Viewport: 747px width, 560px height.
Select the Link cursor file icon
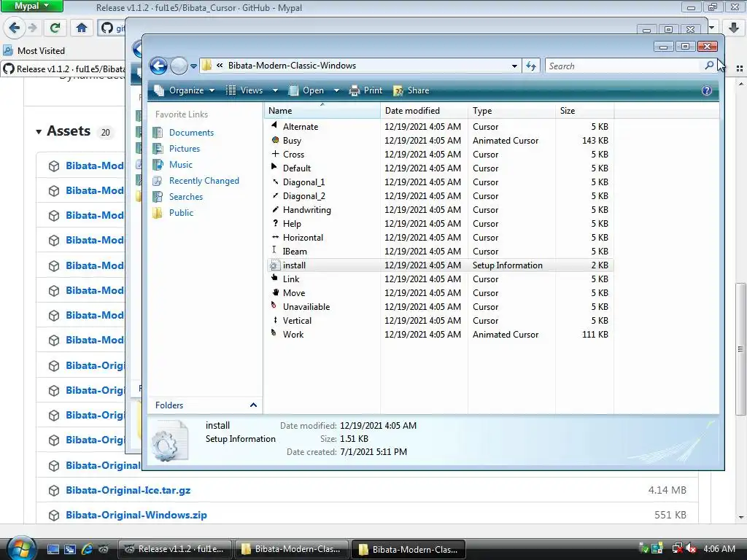coord(275,278)
